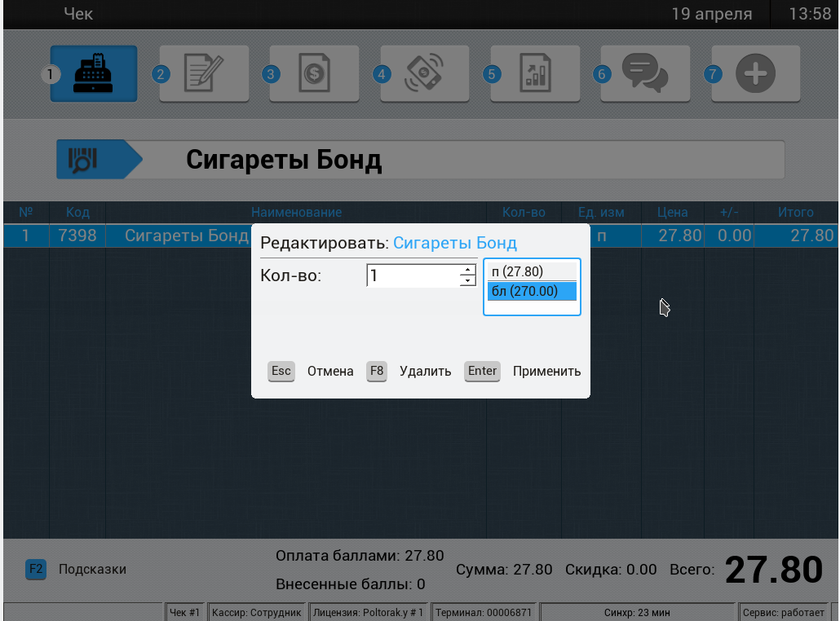Click the Сигареты Бонд search field
840x621 pixels.
(x=421, y=160)
